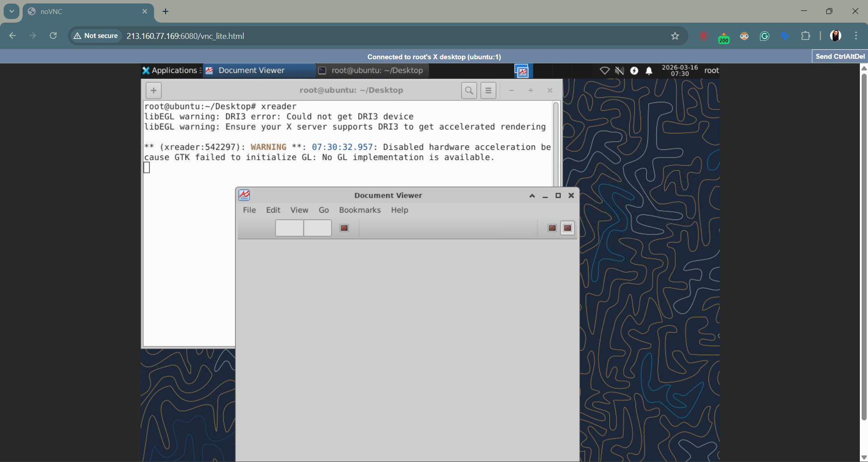Click the network status icon in the panel

coord(605,71)
